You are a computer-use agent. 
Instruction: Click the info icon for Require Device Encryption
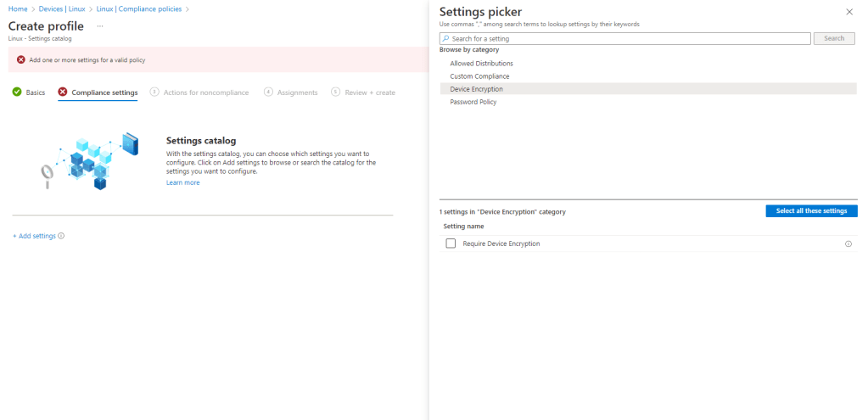[x=848, y=244]
